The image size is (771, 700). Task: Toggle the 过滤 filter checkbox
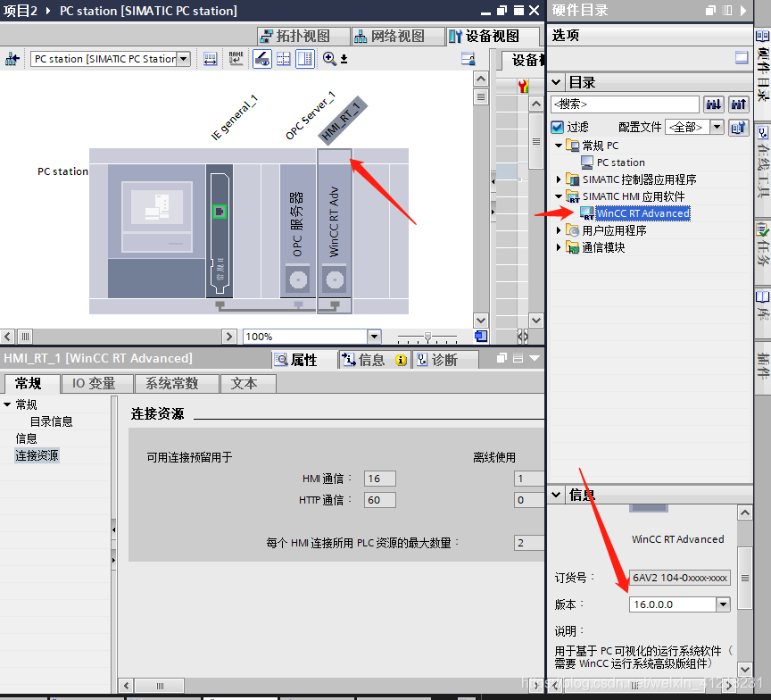[x=557, y=128]
